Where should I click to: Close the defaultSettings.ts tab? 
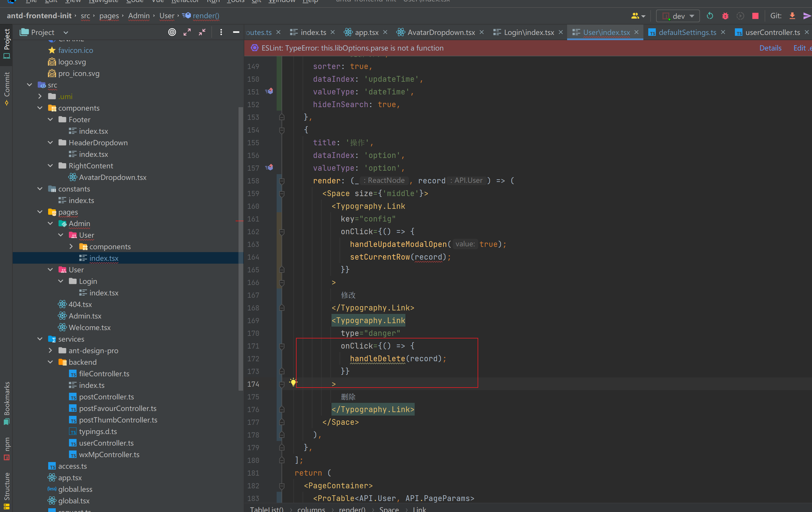point(723,32)
